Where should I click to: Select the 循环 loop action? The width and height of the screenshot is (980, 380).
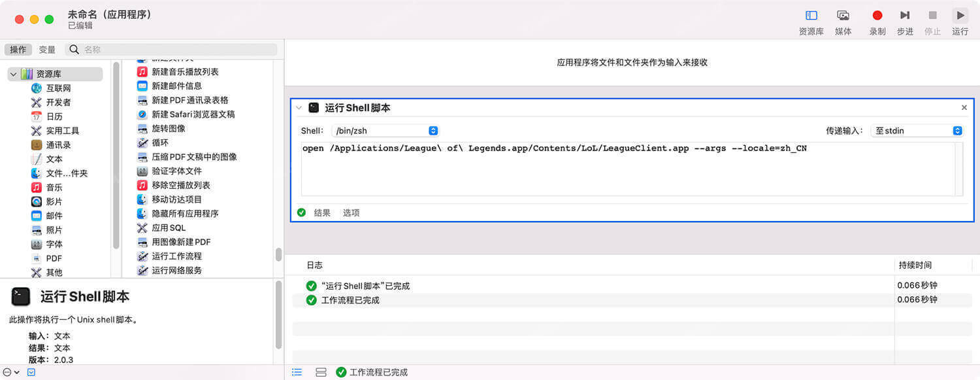tap(159, 143)
